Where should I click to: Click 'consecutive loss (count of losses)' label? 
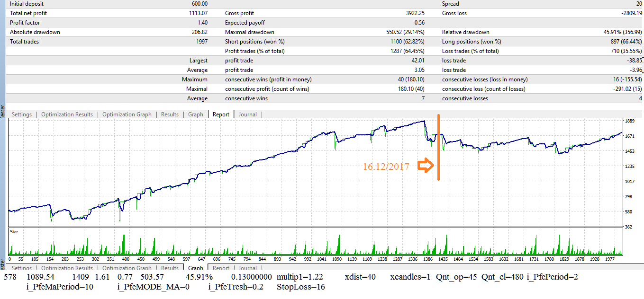(484, 89)
